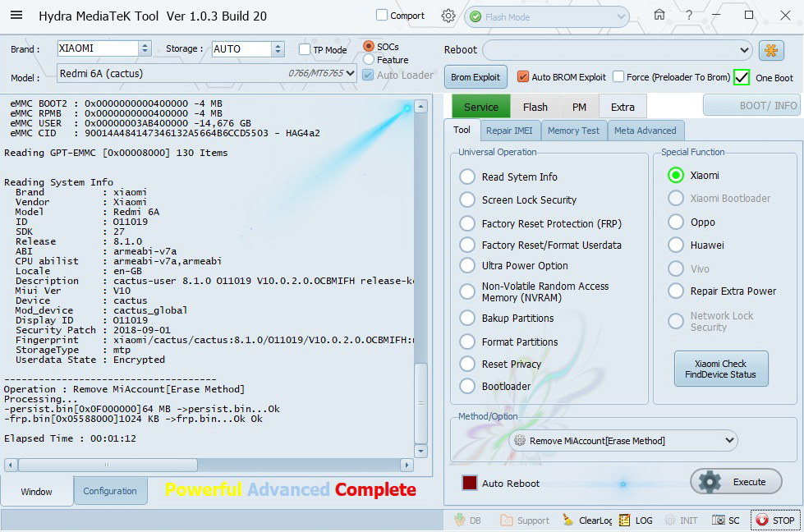Open the Repair IMEI tab

point(509,131)
